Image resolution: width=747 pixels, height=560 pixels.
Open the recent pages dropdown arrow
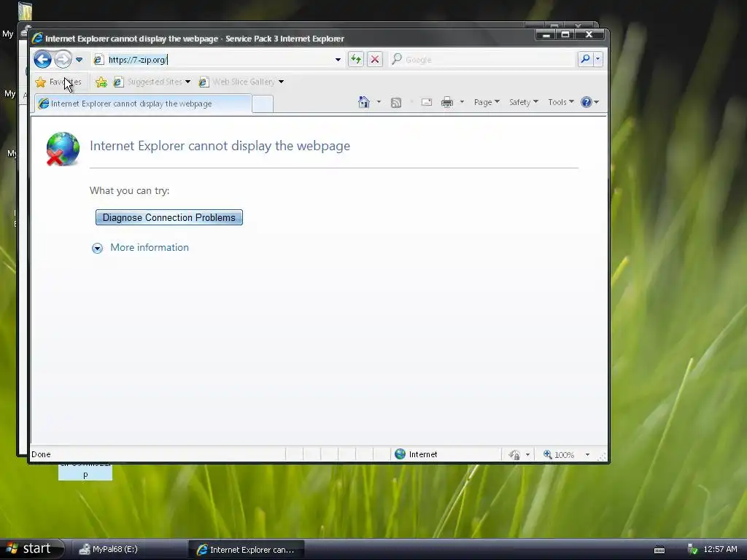[79, 60]
